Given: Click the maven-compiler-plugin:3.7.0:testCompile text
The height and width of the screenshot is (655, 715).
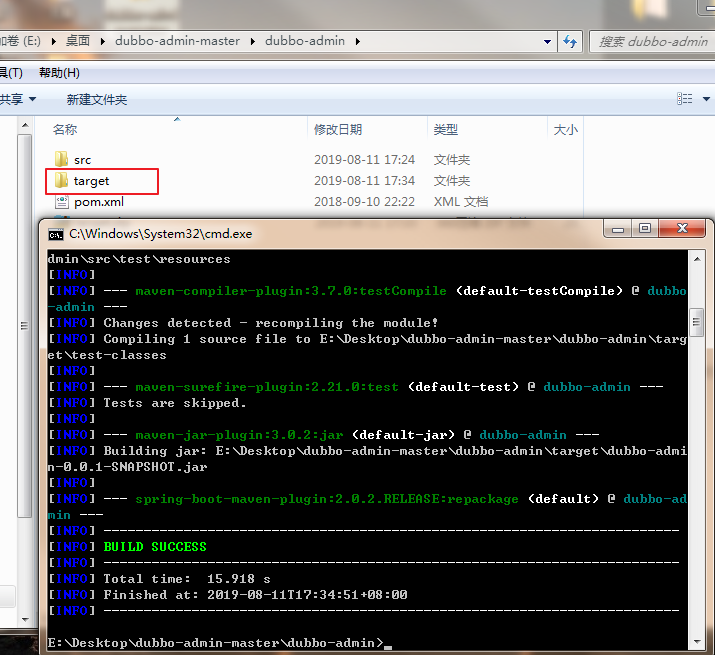Looking at the screenshot, I should pyautogui.click(x=291, y=291).
